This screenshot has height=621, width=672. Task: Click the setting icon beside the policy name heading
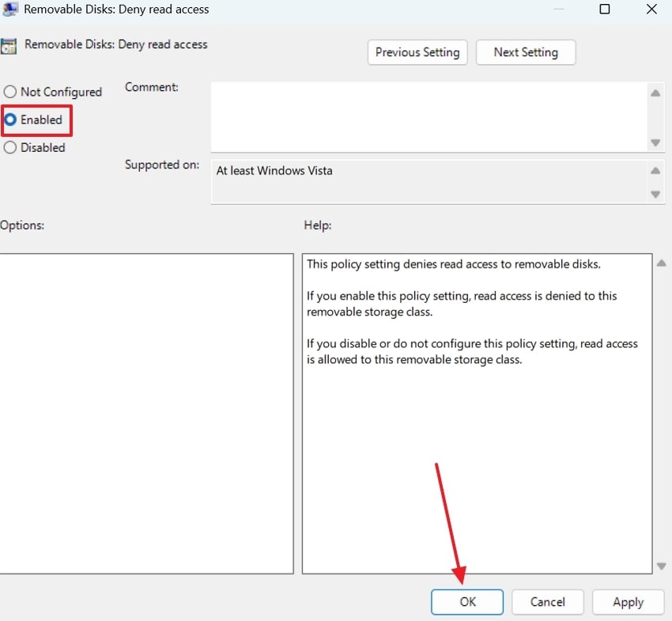[9, 45]
